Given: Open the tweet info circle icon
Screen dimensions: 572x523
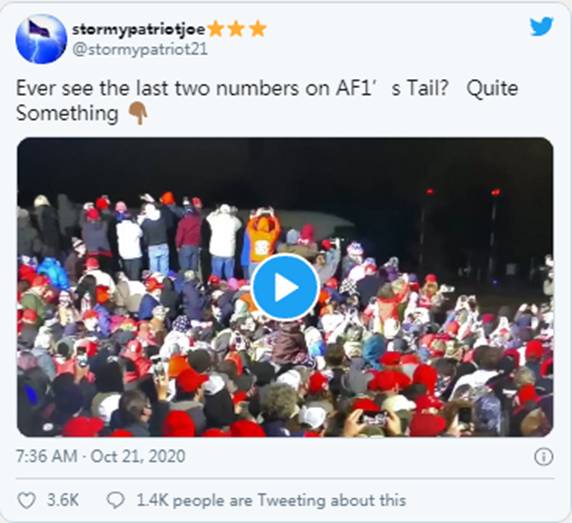Looking at the screenshot, I should coord(544,457).
